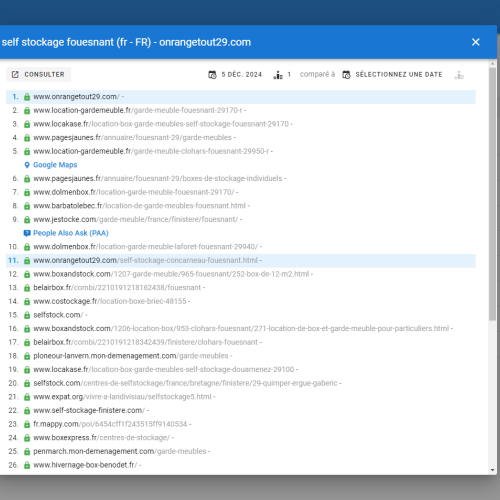Click the scrollbar down arrow in the dialog
Viewport: 500px width, 500px height.
pyautogui.click(x=493, y=470)
